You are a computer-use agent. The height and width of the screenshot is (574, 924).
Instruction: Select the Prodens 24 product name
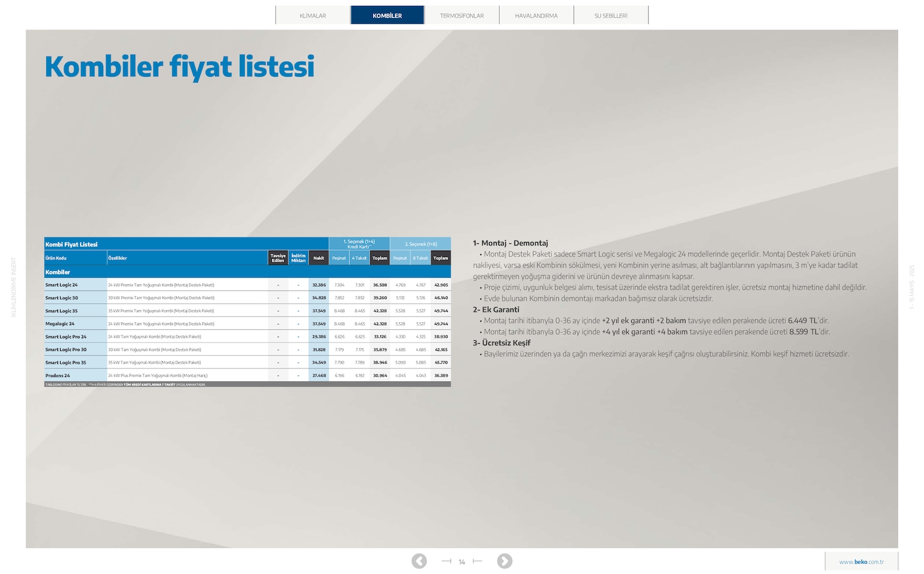click(x=58, y=375)
